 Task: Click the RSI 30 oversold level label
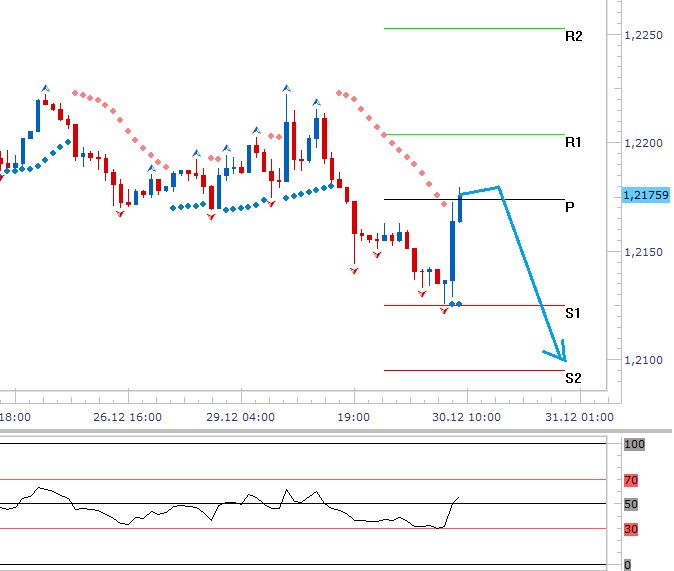pyautogui.click(x=631, y=529)
